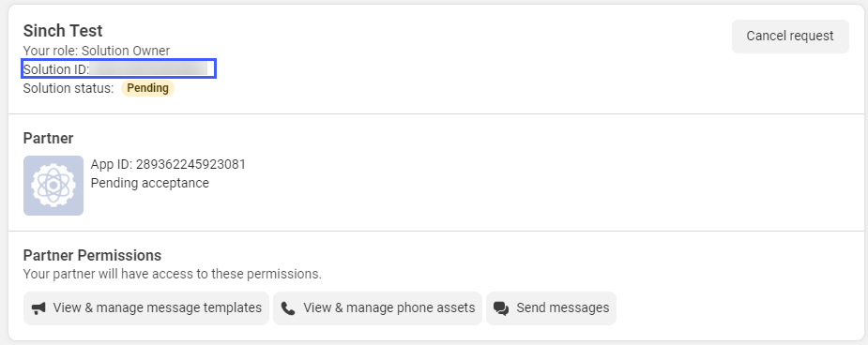
Task: Select the View & manage message templates chip
Action: point(146,307)
